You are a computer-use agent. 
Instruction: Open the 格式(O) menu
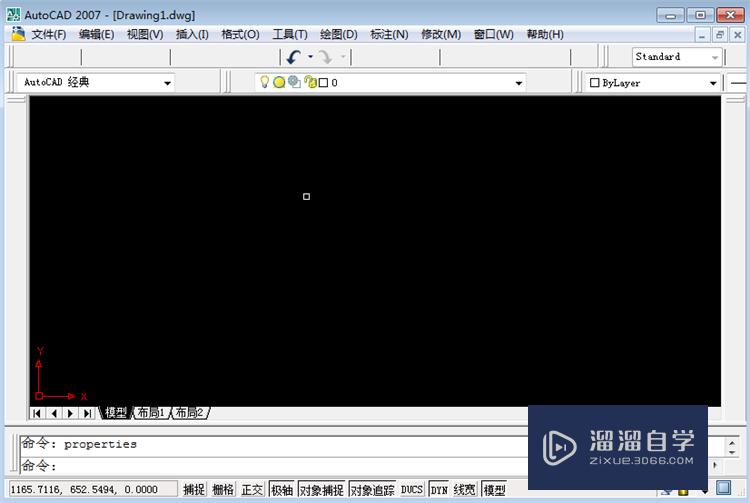pos(240,34)
